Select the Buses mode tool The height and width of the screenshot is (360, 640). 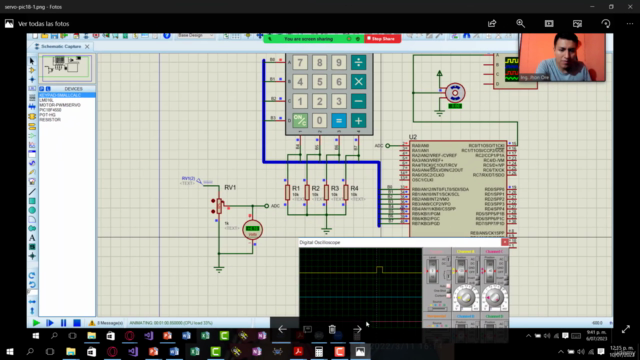[32, 107]
